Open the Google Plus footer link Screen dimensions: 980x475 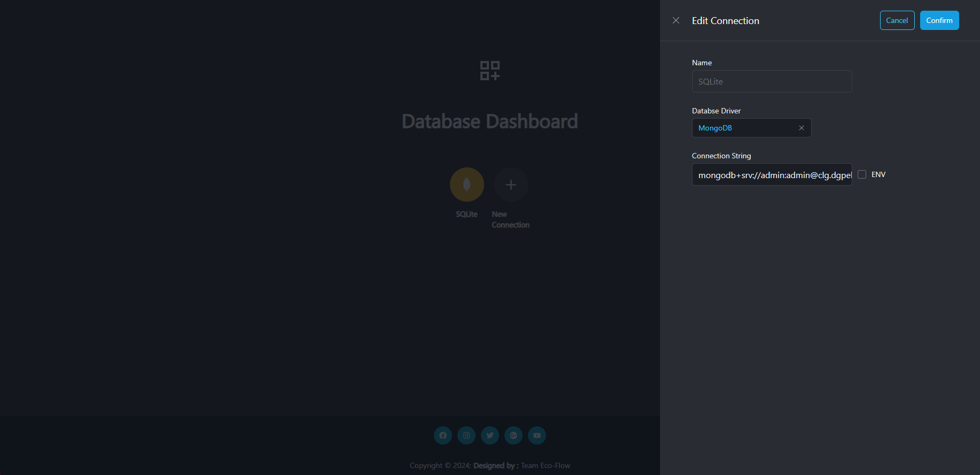point(514,435)
